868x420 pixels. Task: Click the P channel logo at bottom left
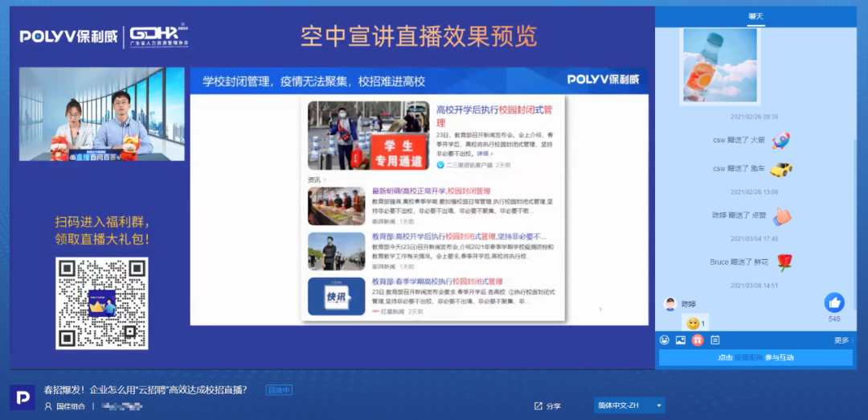pos(23,397)
